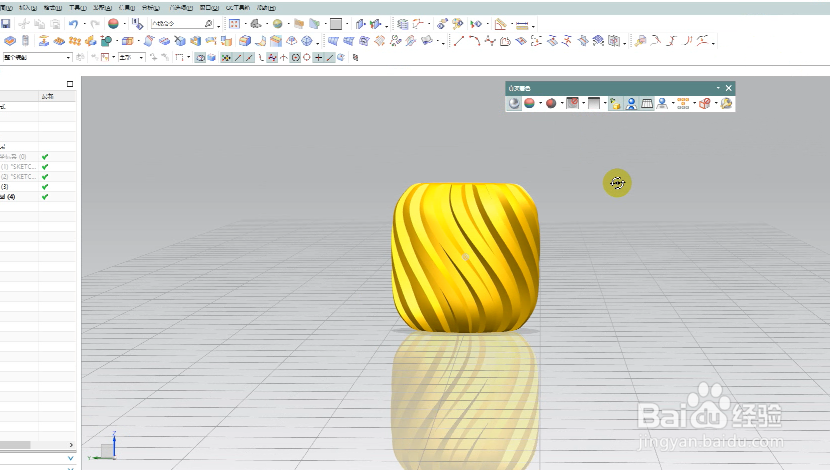830x470 pixels.
Task: Click the wrench settings icon in floating toolbar
Action: pos(726,103)
